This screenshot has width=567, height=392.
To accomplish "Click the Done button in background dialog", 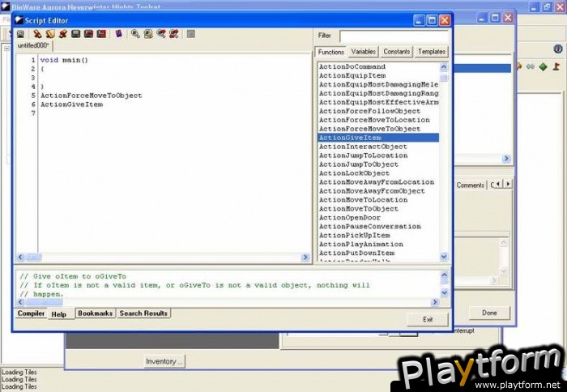I will (x=489, y=313).
